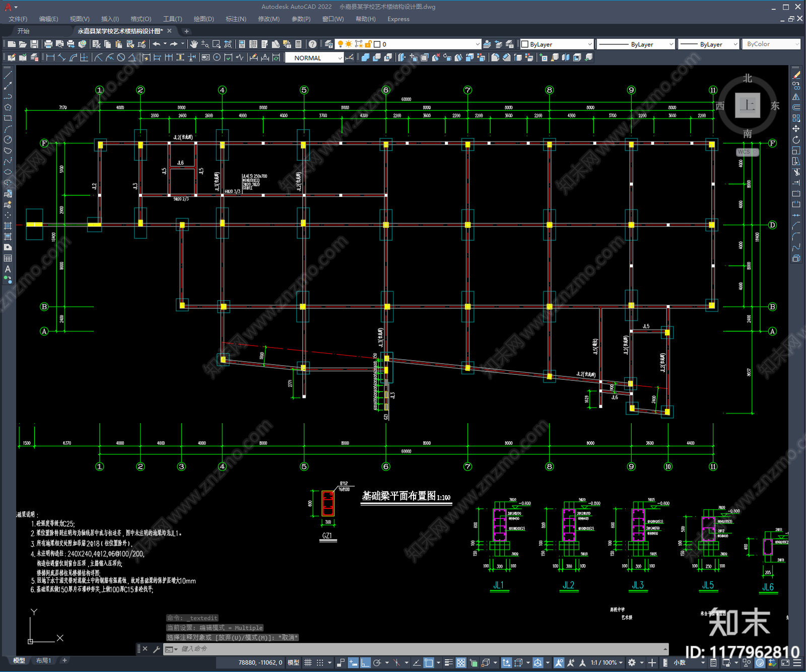Click the WCS label below ViewCube

tap(747, 152)
